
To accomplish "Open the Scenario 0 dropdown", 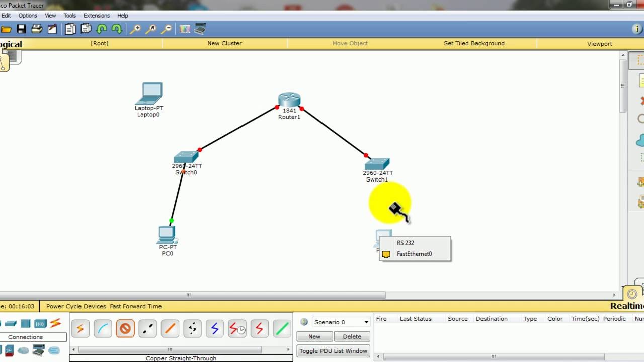I will [x=341, y=322].
